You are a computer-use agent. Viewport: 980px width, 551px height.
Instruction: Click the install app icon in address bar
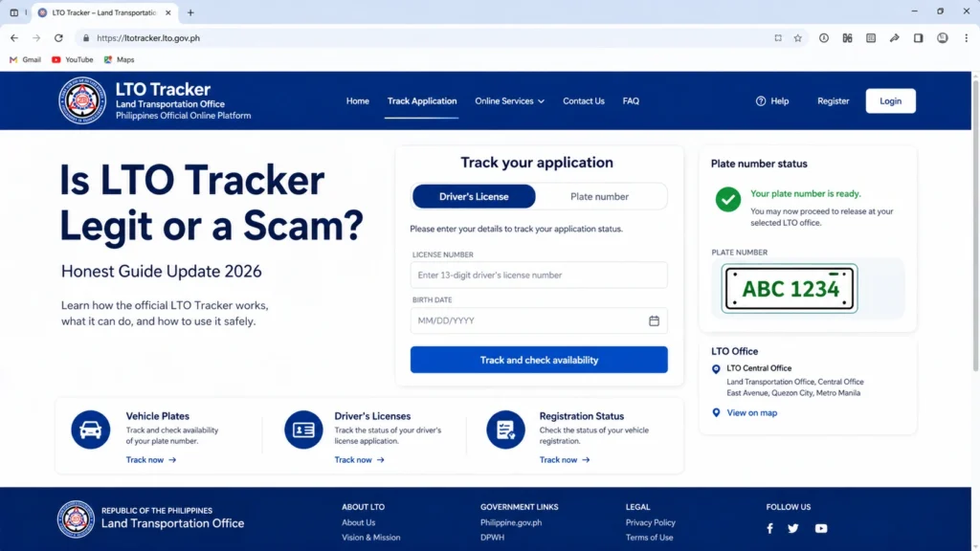click(778, 38)
